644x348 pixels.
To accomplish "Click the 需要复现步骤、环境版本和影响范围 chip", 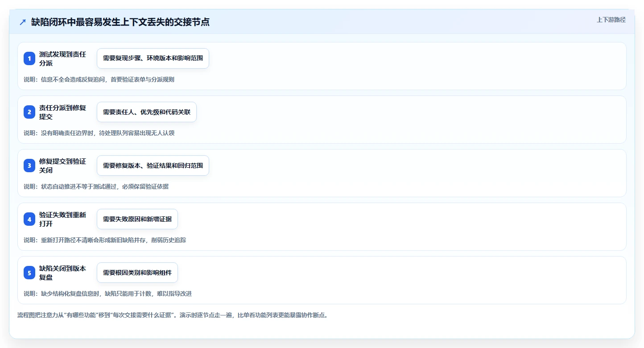I will point(153,58).
